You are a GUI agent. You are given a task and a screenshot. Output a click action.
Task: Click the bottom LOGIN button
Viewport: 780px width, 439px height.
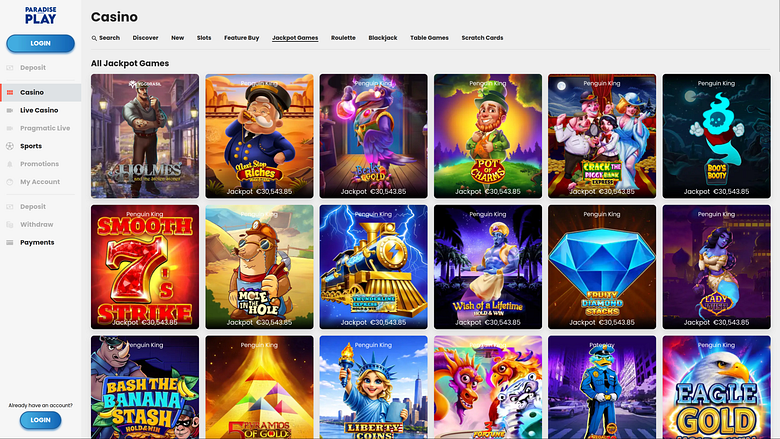pyautogui.click(x=40, y=420)
